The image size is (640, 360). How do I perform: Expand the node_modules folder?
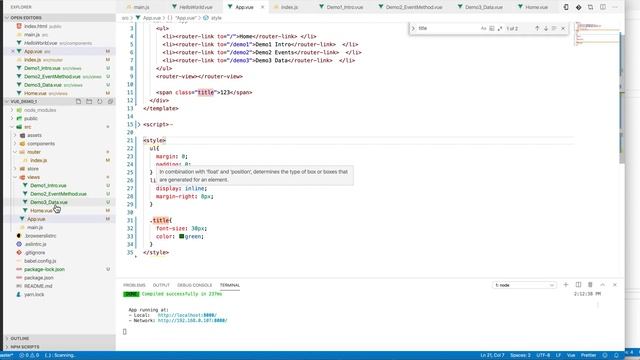[12, 110]
